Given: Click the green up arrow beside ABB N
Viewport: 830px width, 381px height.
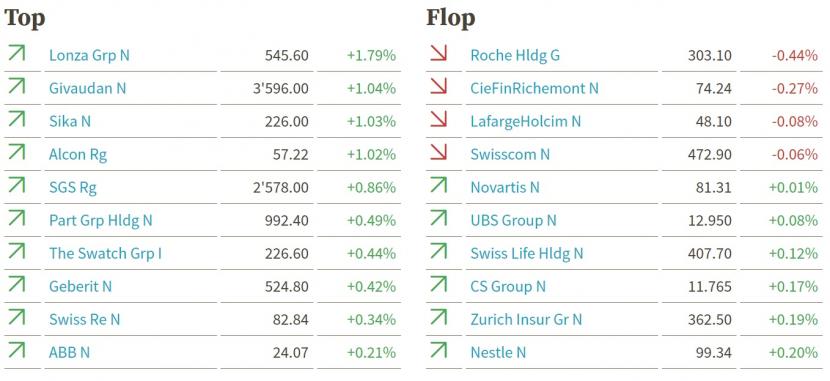Looking at the screenshot, I should [x=16, y=351].
